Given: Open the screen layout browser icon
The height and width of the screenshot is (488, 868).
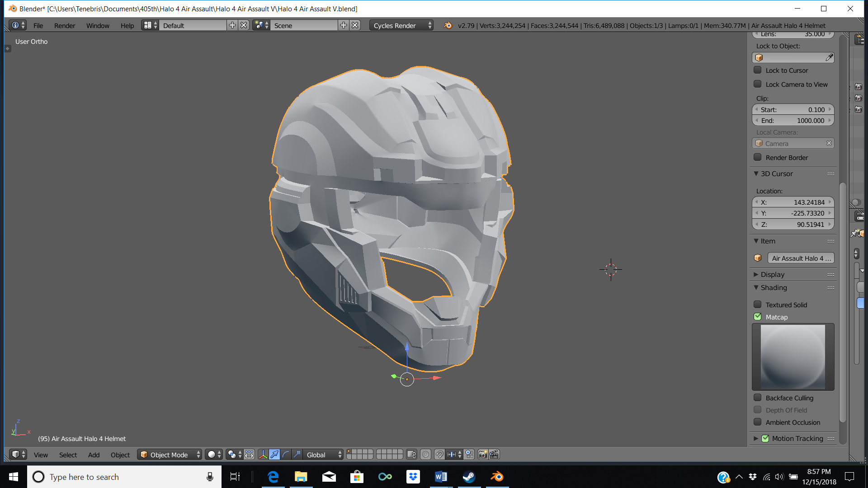Looking at the screenshot, I should pos(150,25).
